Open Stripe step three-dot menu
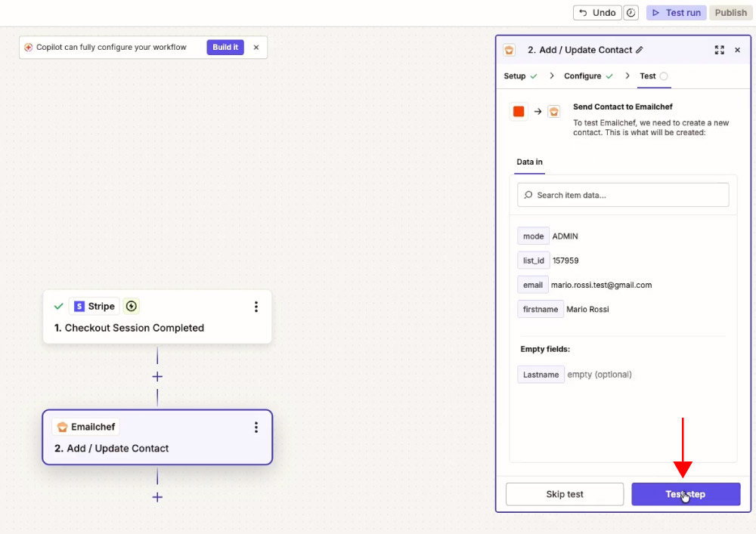This screenshot has height=534, width=756. point(256,307)
